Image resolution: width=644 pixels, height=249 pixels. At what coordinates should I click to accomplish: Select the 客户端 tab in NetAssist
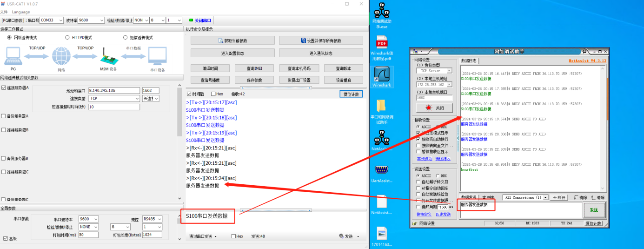(x=488, y=197)
